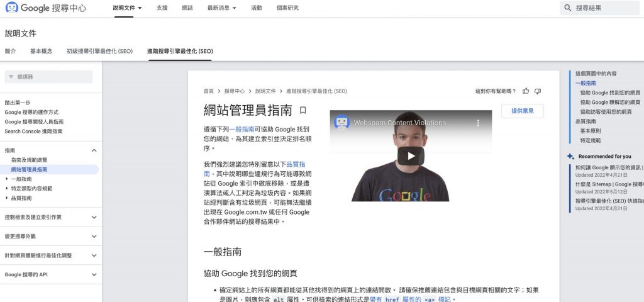Open recommended article 什麼是 Sitemap

[609, 184]
